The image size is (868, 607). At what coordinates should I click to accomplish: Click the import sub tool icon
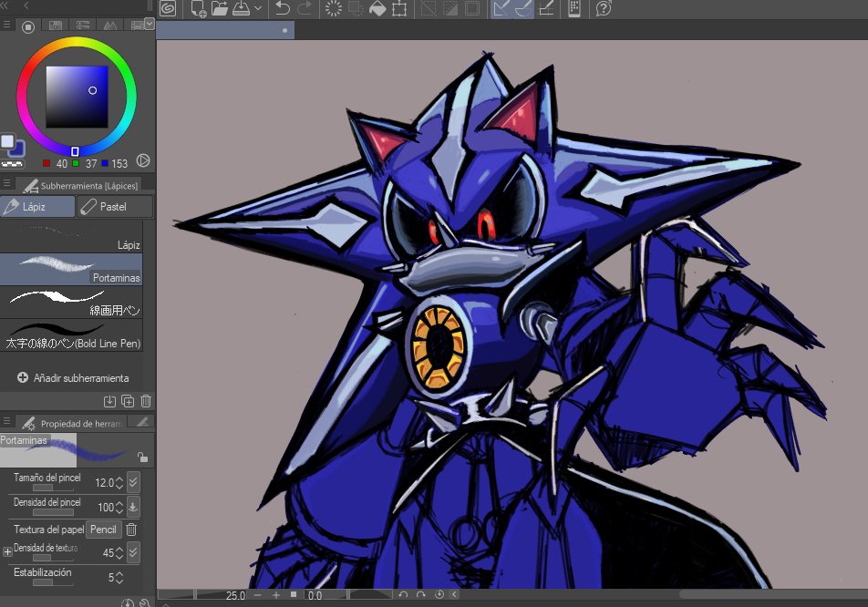point(109,401)
